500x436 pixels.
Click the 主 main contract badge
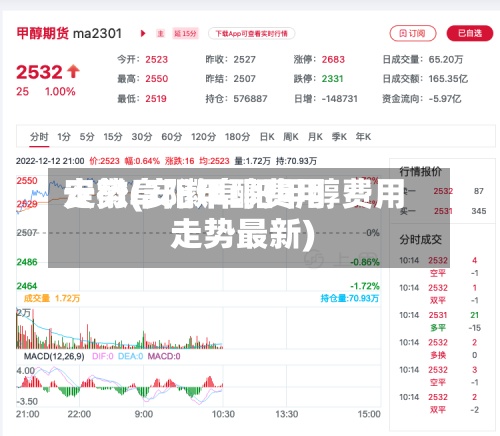161,33
